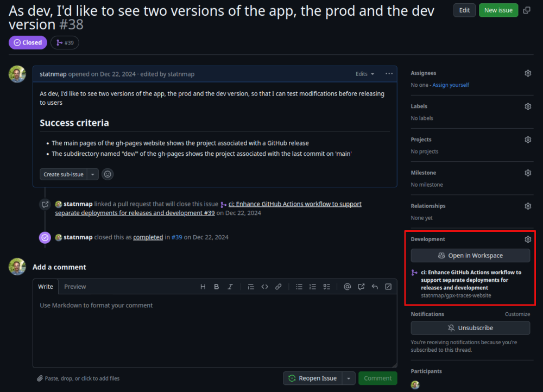The image size is (543, 392).
Task: Copy issue link icon beside New issue
Action: click(526, 10)
